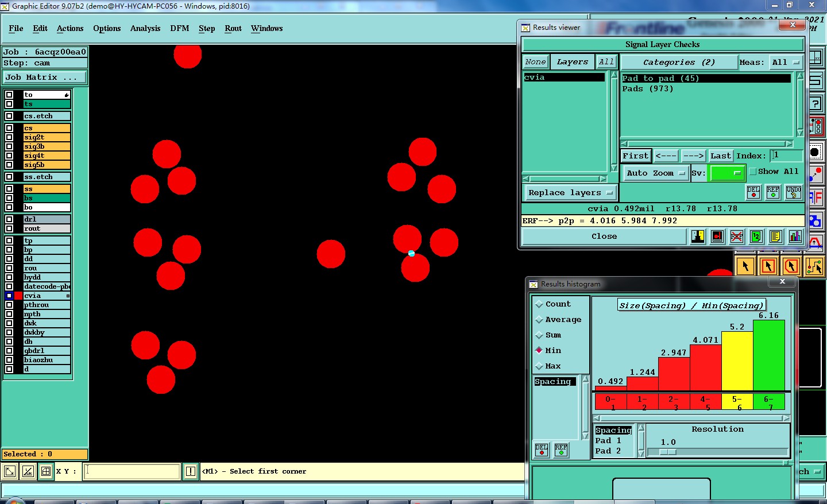
Task: Click the REF icon in Results viewer
Action: pos(773,192)
